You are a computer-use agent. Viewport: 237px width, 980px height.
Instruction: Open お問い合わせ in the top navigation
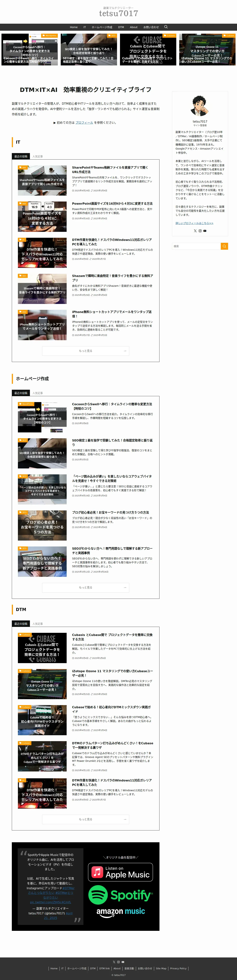151,27
